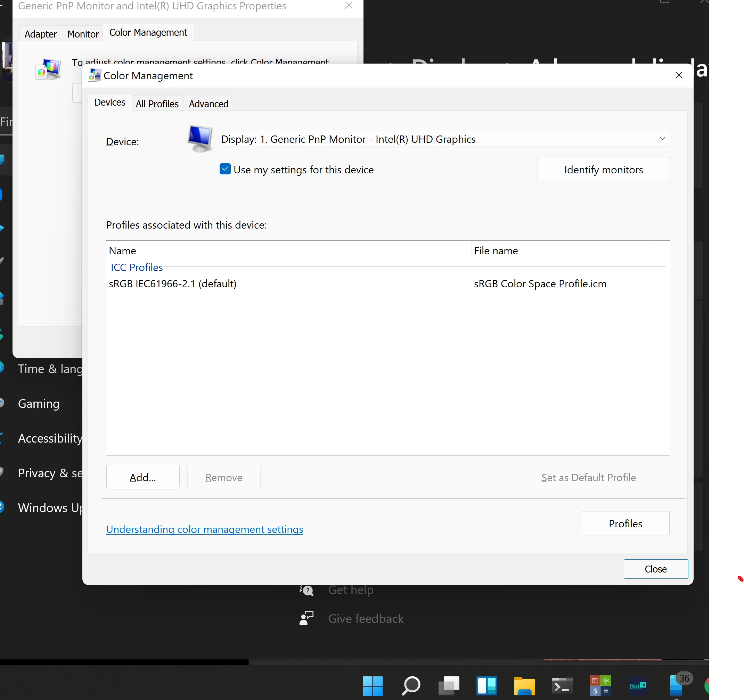Select the sRGB IEC61966-2.1 profile row
Viewport: 744px width, 700px height.
[172, 283]
